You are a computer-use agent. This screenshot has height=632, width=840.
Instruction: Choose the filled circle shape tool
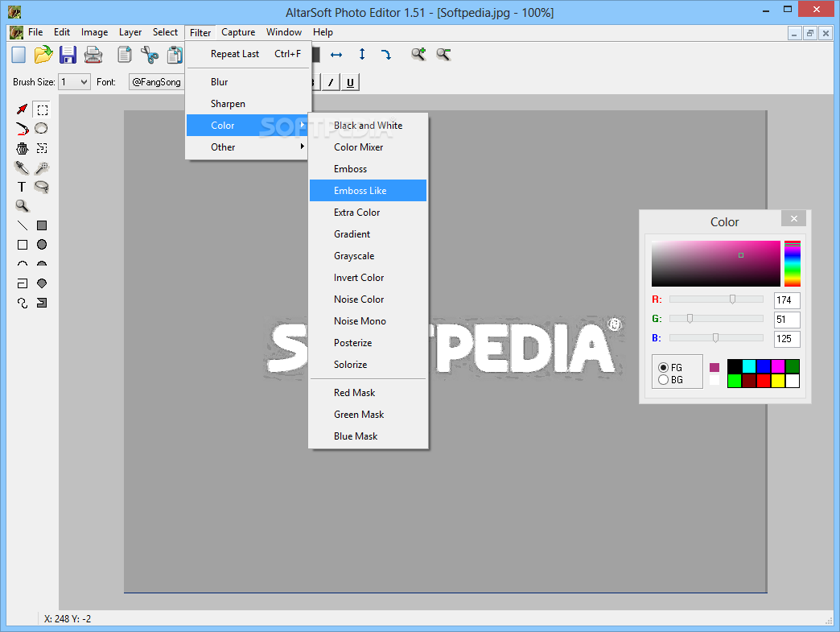coord(42,245)
